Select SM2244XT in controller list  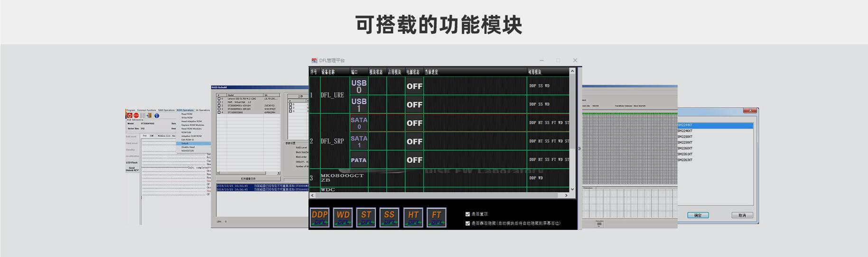pos(715,125)
